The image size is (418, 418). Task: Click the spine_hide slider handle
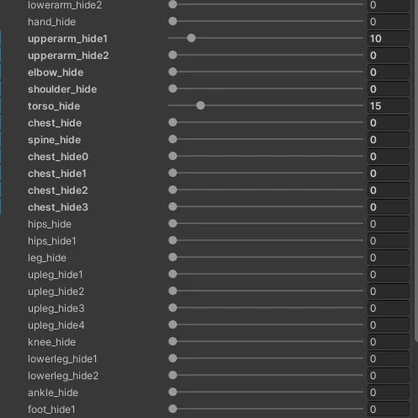[x=173, y=139]
